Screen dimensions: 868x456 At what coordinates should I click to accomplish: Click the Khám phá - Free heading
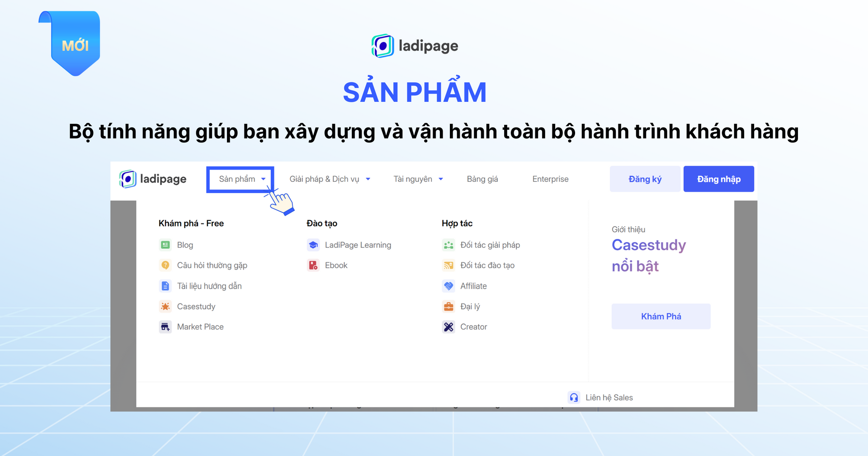[x=191, y=223]
